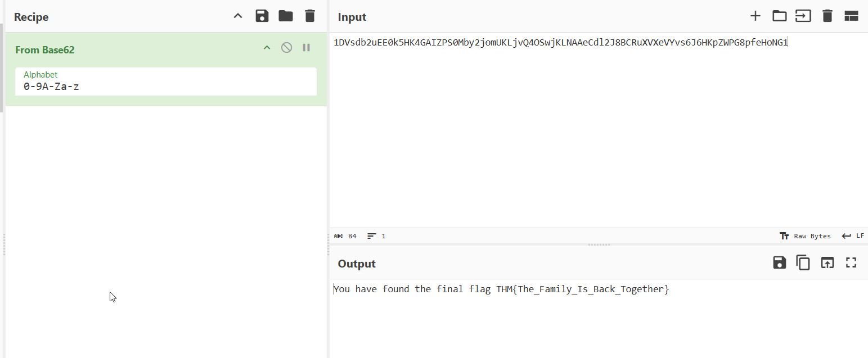This screenshot has width=868, height=358.
Task: Maximise the output pane
Action: (851, 262)
